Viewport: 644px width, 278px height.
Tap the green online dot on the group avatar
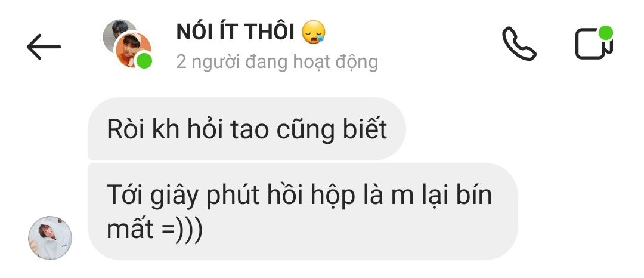(x=144, y=61)
